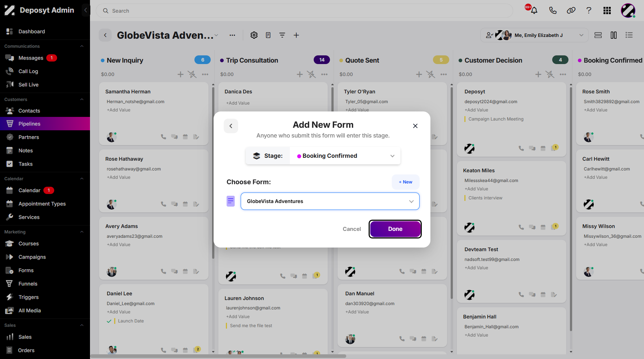This screenshot has width=644, height=359.
Task: Click the Deposyt Admin logo
Action: point(39,10)
